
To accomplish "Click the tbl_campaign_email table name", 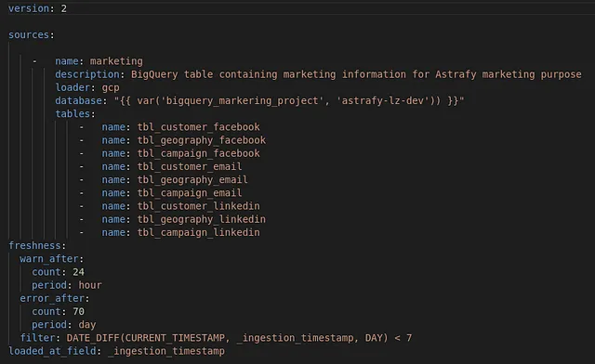I will click(x=190, y=193).
